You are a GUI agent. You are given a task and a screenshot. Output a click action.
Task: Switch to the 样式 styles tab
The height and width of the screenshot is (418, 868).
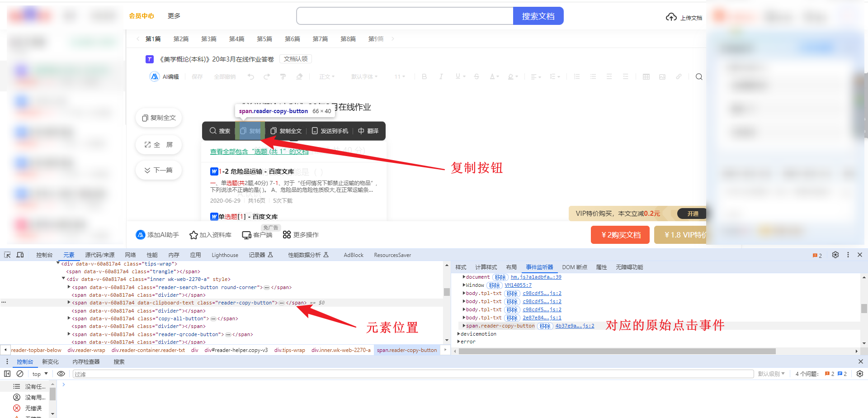pyautogui.click(x=461, y=267)
